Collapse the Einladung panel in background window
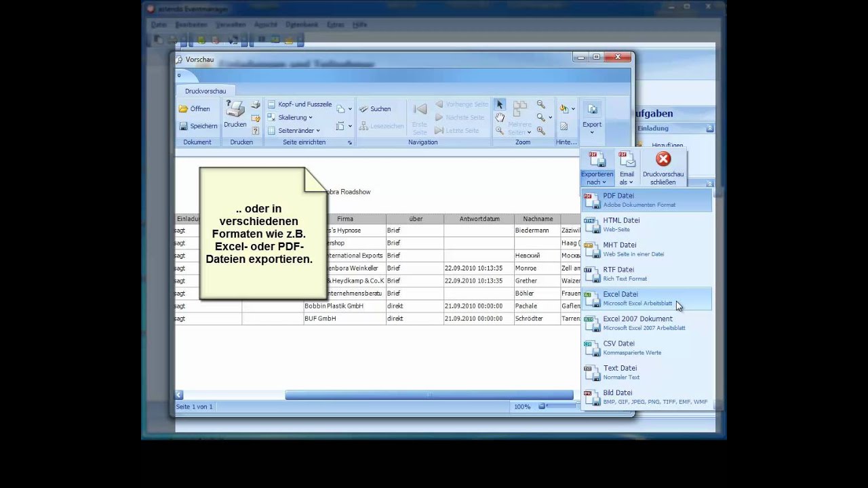868x488 pixels. click(709, 128)
